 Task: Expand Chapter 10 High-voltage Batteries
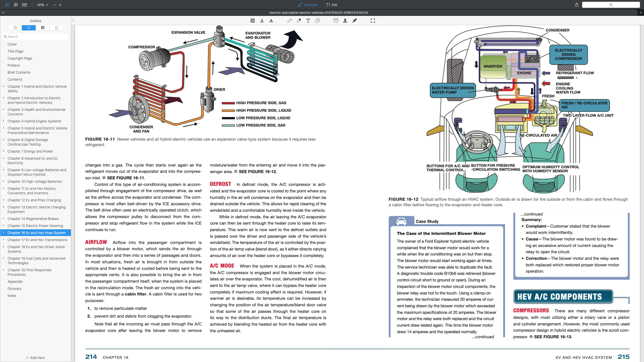(x=4, y=181)
